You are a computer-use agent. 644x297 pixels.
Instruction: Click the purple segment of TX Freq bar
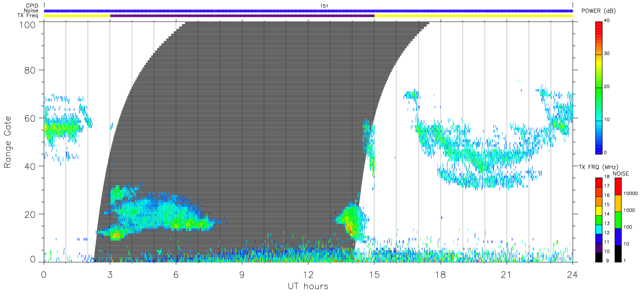click(x=242, y=16)
